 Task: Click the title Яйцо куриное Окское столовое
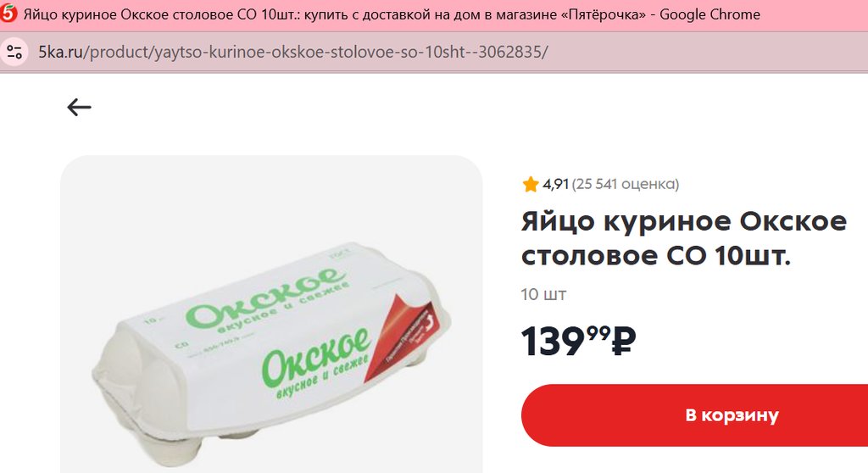684,238
